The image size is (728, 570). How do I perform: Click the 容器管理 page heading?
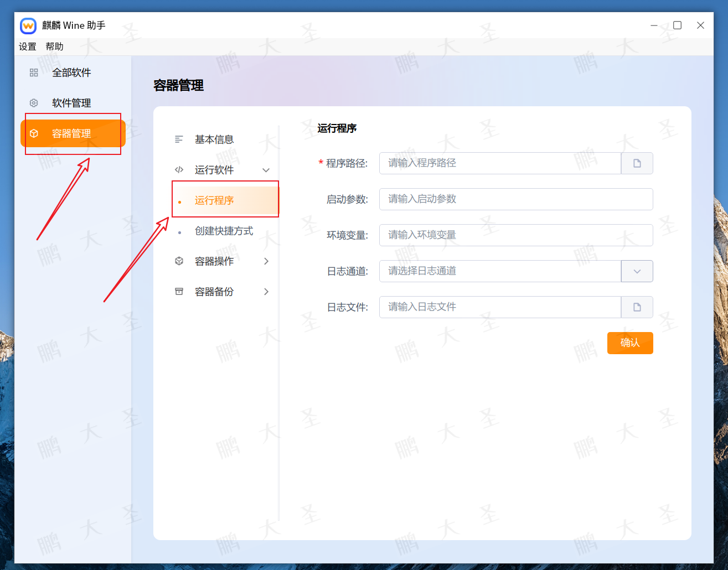(179, 85)
